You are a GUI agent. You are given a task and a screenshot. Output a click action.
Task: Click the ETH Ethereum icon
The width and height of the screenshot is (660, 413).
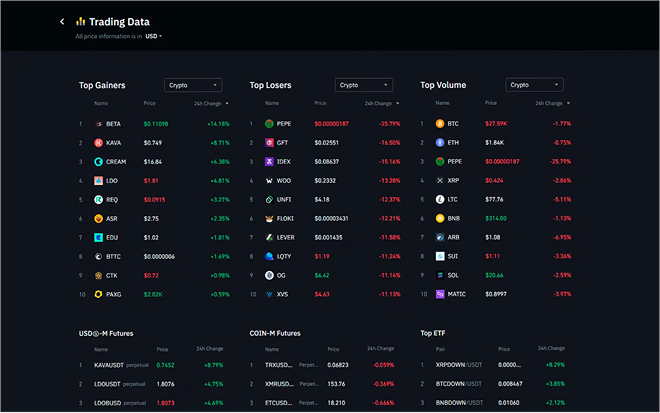point(440,143)
